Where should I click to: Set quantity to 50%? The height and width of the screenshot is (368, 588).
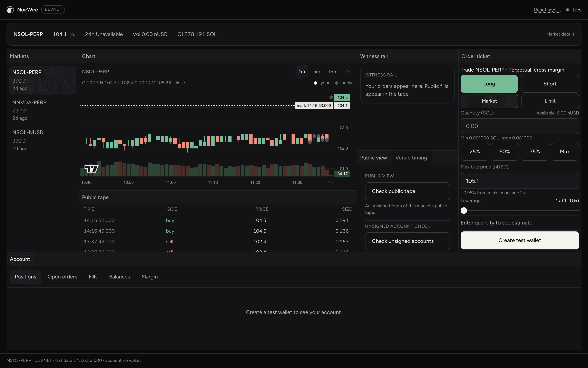(505, 152)
